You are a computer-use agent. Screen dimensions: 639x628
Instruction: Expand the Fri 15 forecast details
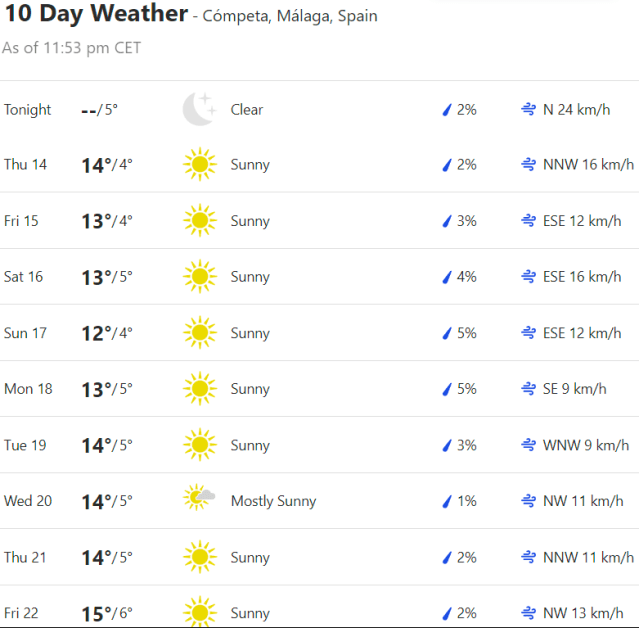coord(319,221)
